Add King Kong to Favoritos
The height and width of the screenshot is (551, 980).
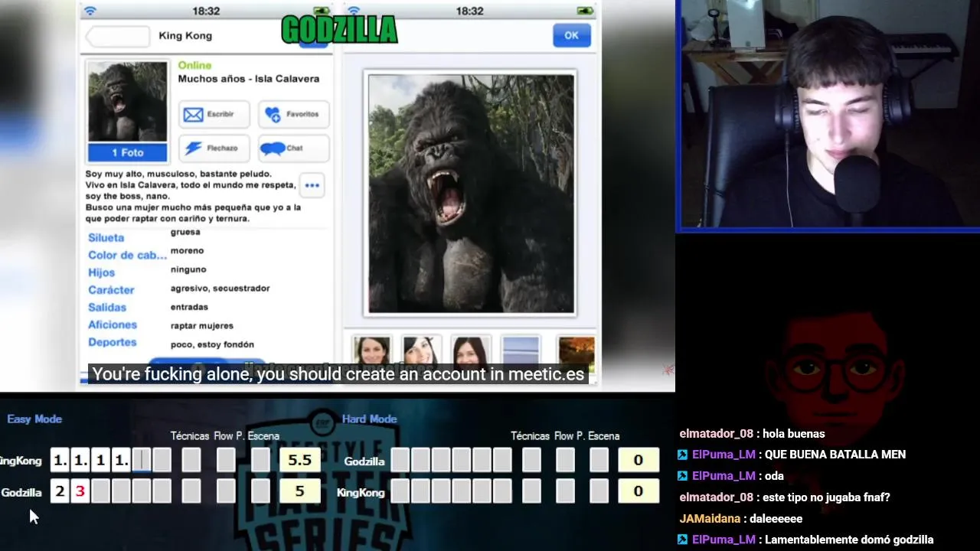pyautogui.click(x=294, y=114)
